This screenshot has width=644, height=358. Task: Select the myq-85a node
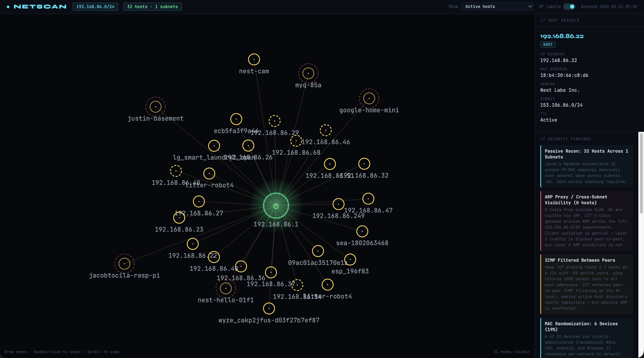pyautogui.click(x=308, y=73)
